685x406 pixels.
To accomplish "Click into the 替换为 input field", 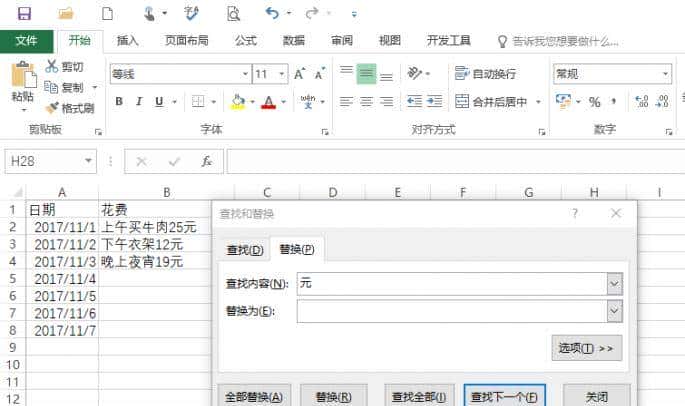I will click(x=452, y=311).
